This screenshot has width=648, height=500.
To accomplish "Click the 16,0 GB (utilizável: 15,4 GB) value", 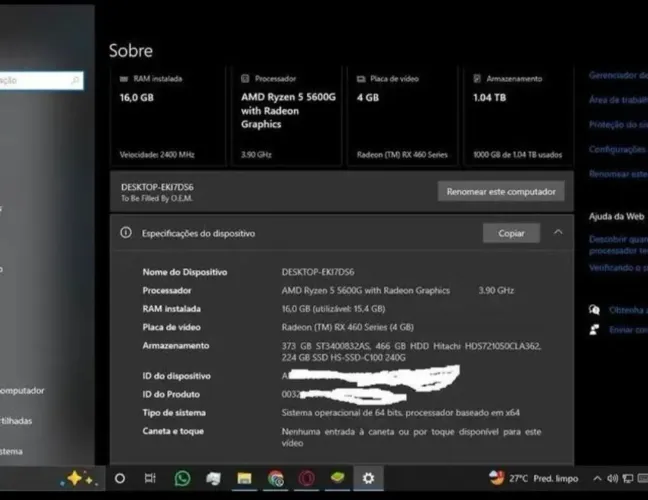I will click(333, 309).
